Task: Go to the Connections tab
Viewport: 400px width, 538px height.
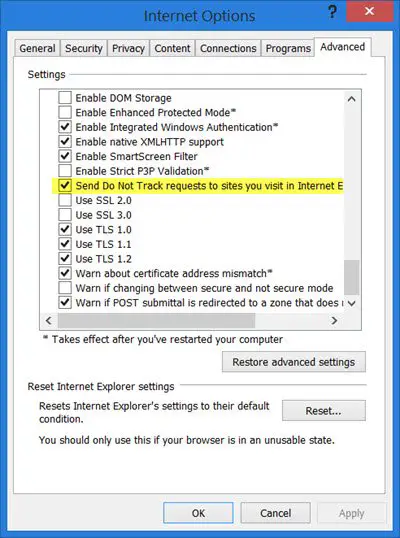Action: point(228,48)
